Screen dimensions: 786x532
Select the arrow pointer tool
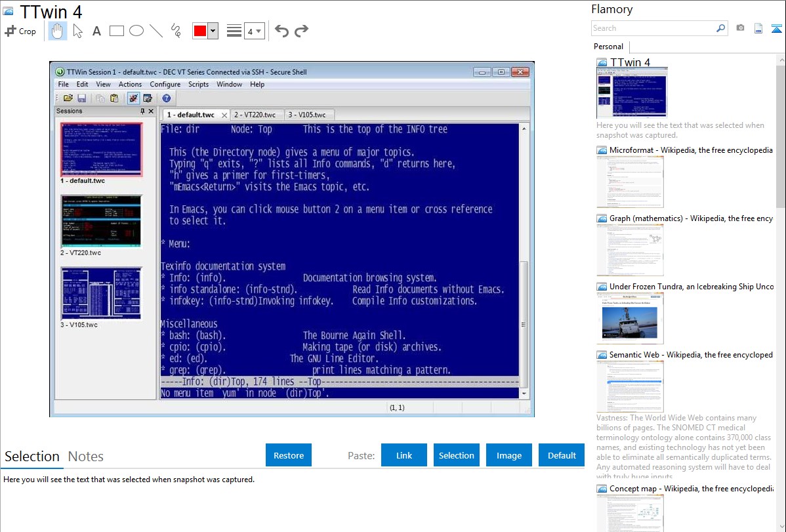[77, 31]
